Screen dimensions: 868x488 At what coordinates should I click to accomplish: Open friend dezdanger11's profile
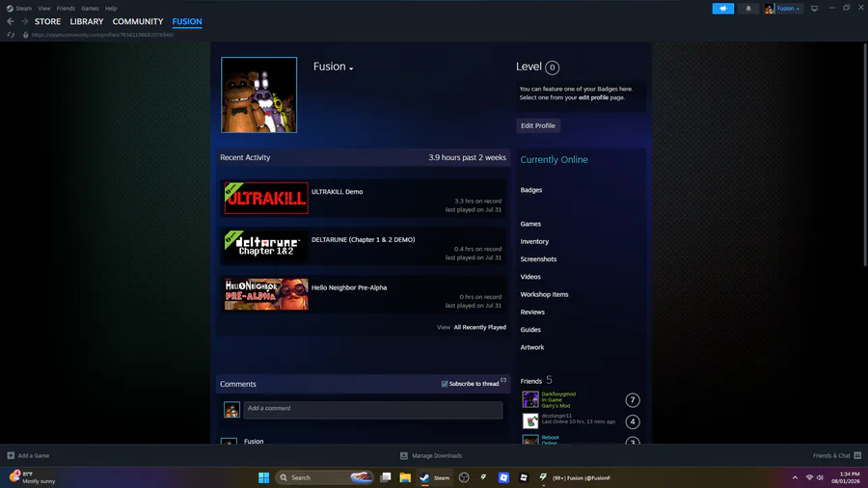click(x=556, y=416)
